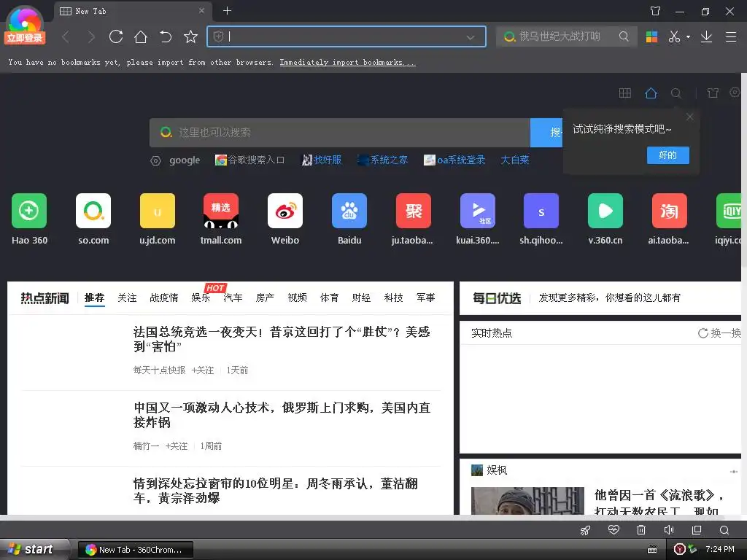Click the browser address bar field

coord(347,36)
